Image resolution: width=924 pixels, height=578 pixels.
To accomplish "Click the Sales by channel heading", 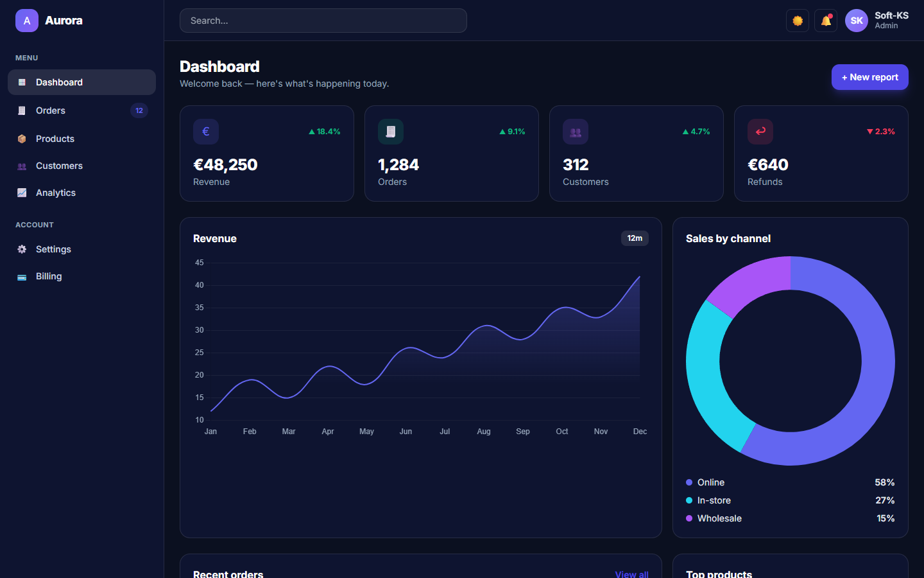I will (728, 238).
